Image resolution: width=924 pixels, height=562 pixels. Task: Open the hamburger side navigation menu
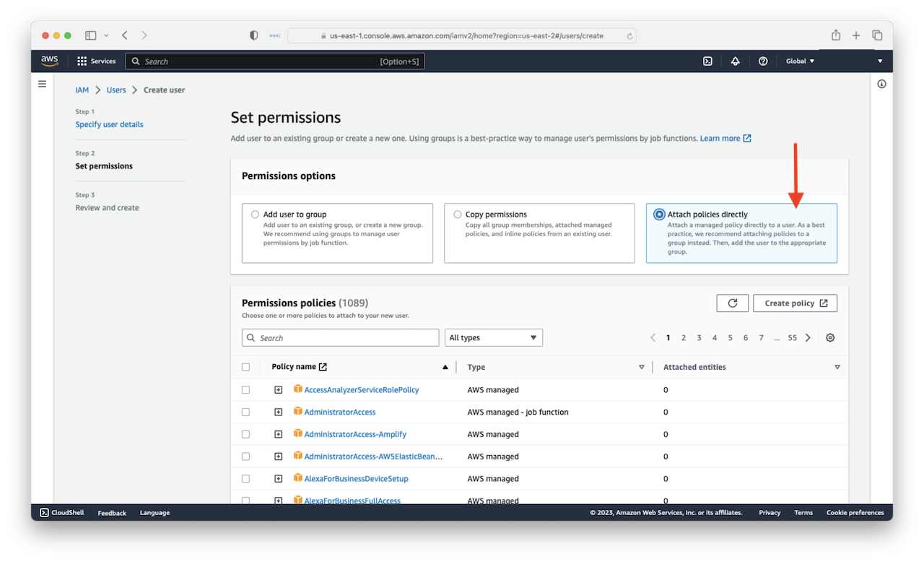coord(42,84)
